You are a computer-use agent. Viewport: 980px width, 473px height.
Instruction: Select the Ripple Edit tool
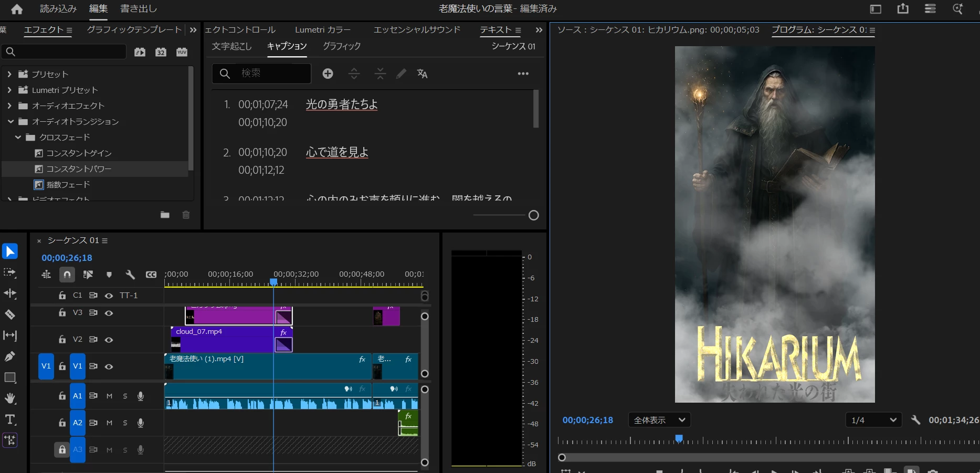[x=10, y=293]
